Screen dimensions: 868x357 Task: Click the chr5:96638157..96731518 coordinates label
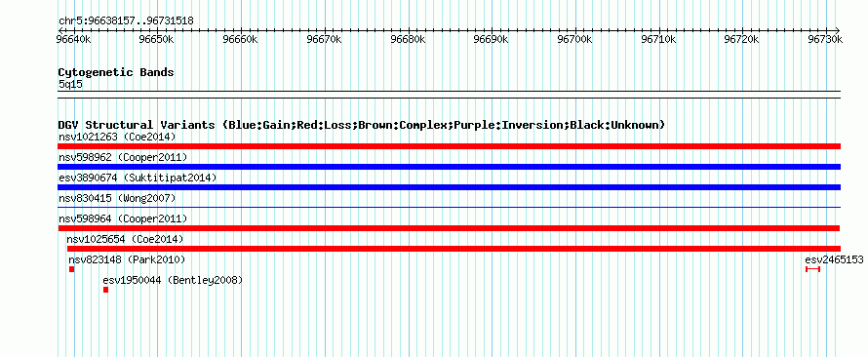(x=126, y=21)
